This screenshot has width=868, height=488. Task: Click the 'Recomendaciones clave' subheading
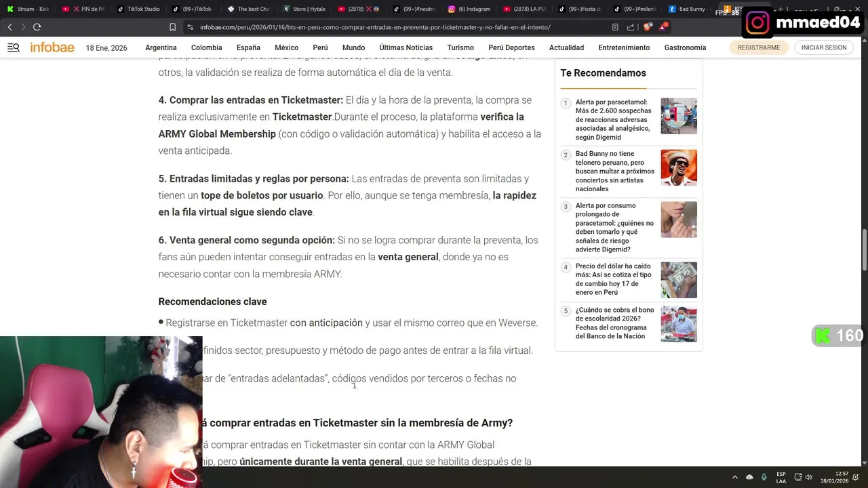[x=212, y=302]
